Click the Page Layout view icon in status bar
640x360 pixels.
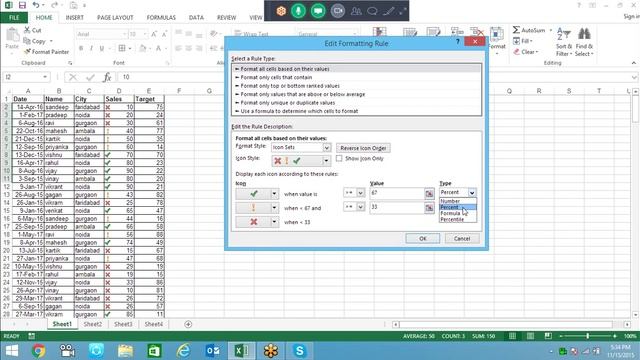pyautogui.click(x=530, y=336)
